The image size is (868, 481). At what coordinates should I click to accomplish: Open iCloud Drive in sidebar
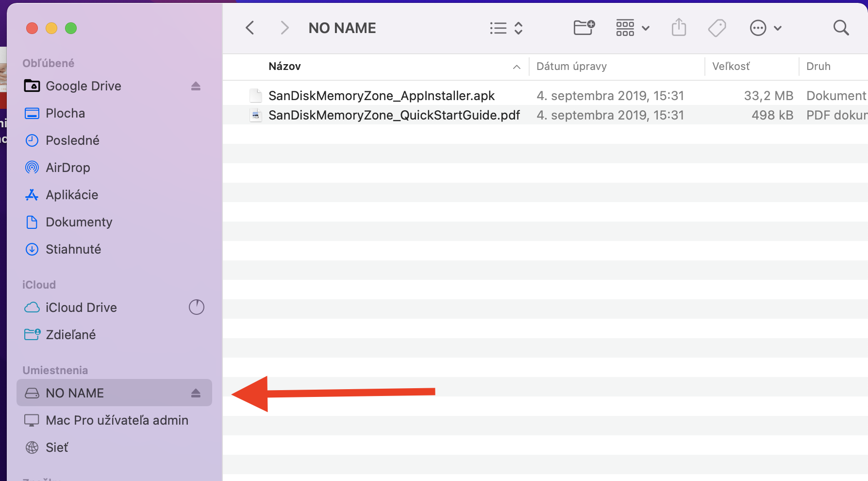81,308
